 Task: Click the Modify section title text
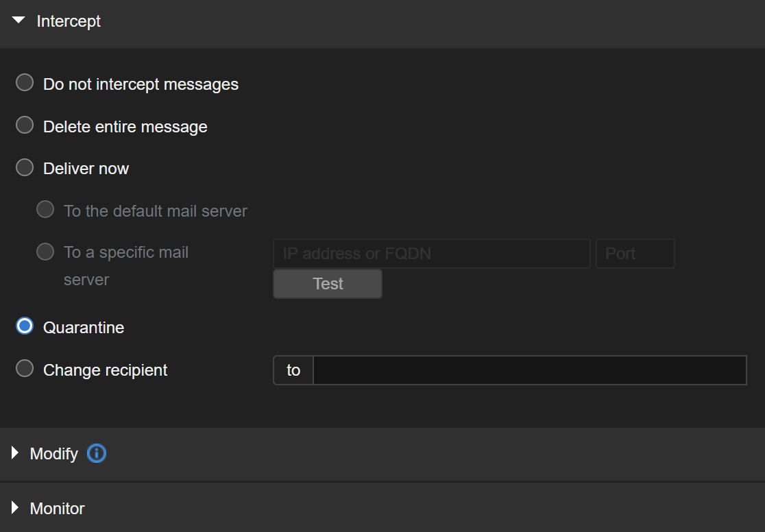click(54, 454)
